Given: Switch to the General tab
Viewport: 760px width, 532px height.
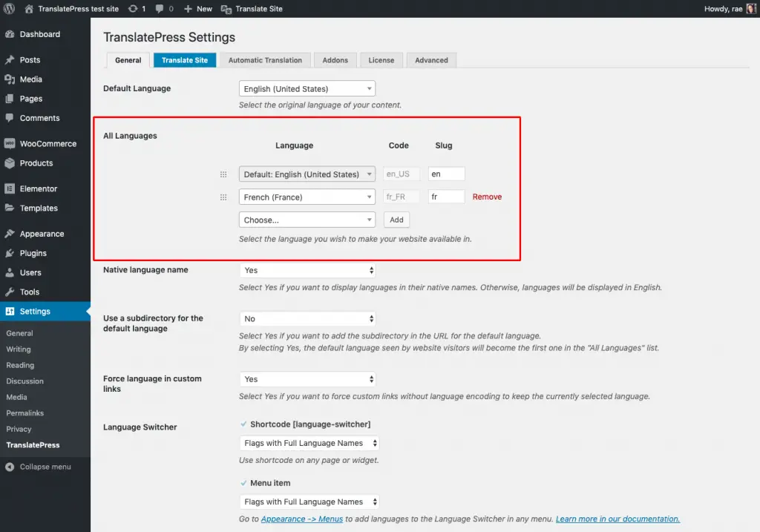Looking at the screenshot, I should 128,60.
